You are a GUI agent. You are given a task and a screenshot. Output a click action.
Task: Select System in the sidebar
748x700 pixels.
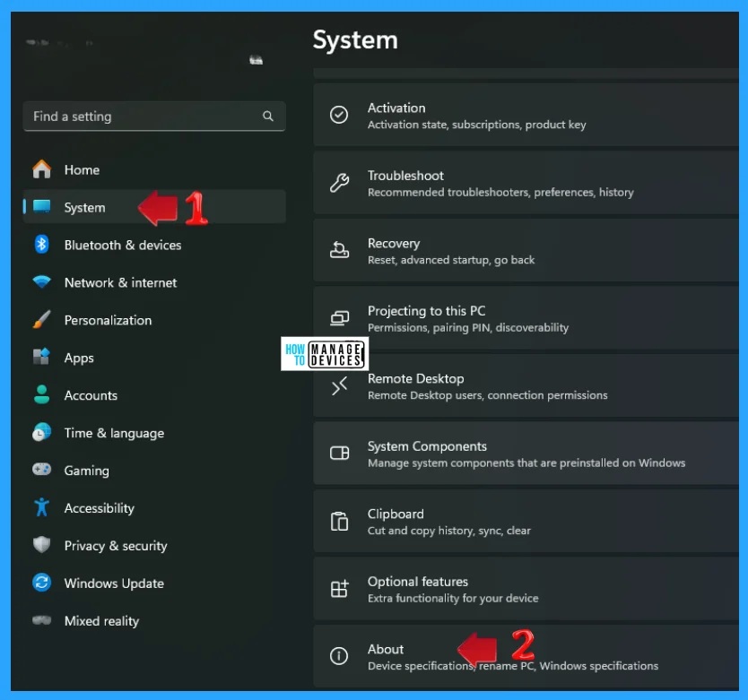click(x=154, y=207)
